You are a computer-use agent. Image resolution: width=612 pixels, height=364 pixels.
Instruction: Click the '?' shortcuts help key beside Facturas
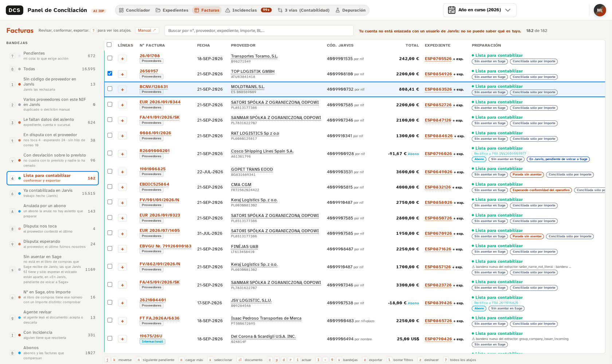tap(94, 31)
